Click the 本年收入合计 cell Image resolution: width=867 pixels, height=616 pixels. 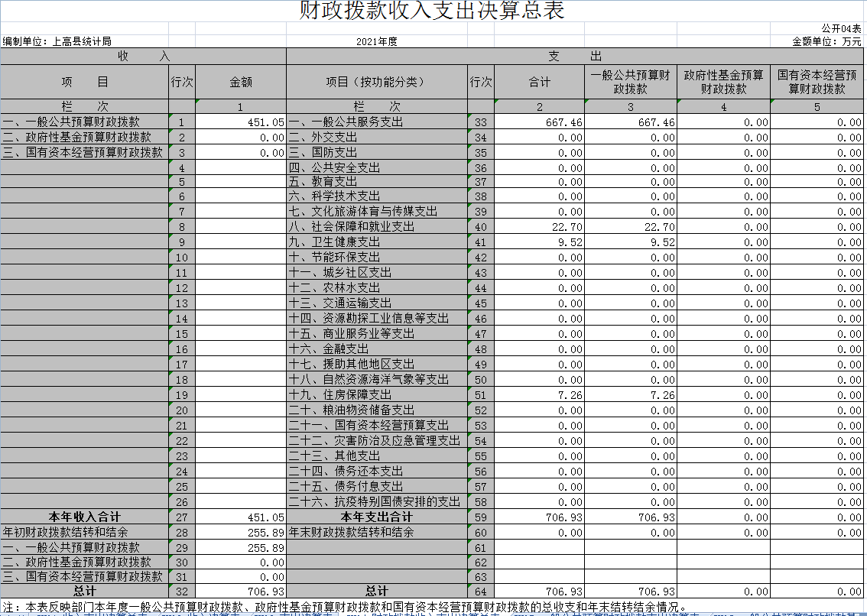tap(85, 517)
